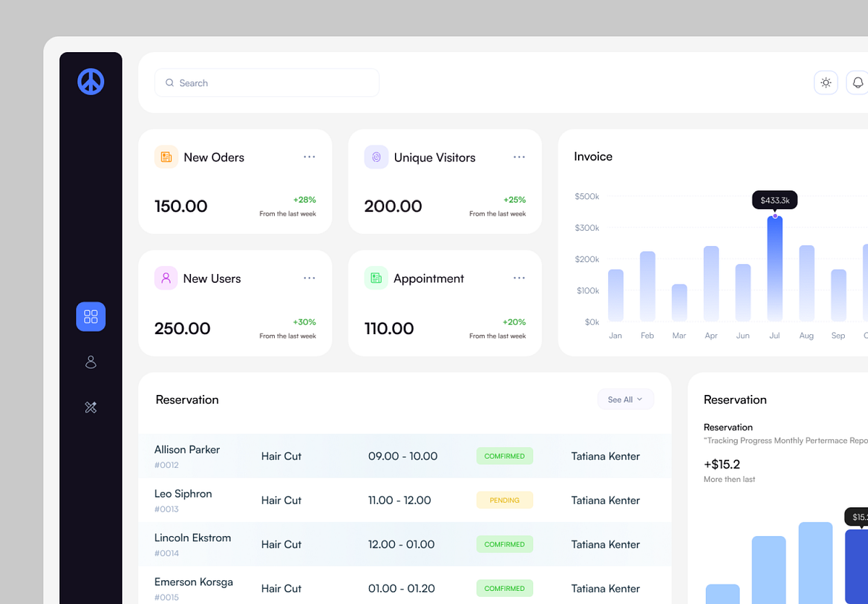Focus the Search input field
The height and width of the screenshot is (604, 868).
(x=267, y=82)
